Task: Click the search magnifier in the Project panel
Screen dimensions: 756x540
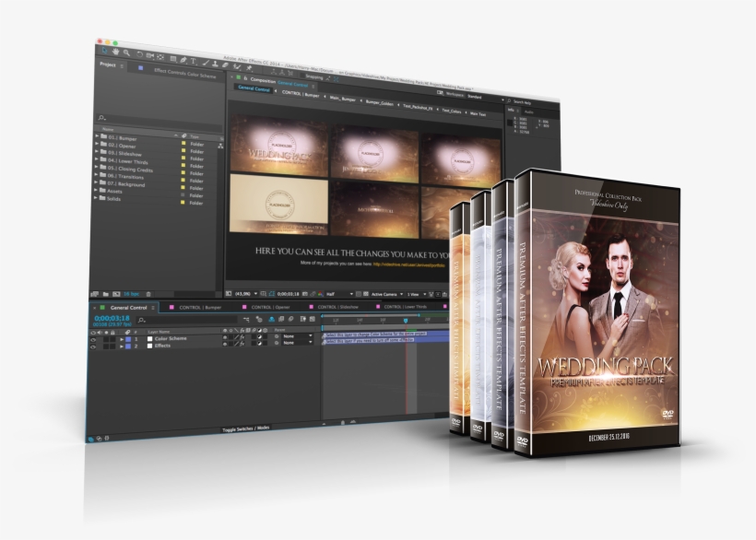Action: tap(100, 118)
